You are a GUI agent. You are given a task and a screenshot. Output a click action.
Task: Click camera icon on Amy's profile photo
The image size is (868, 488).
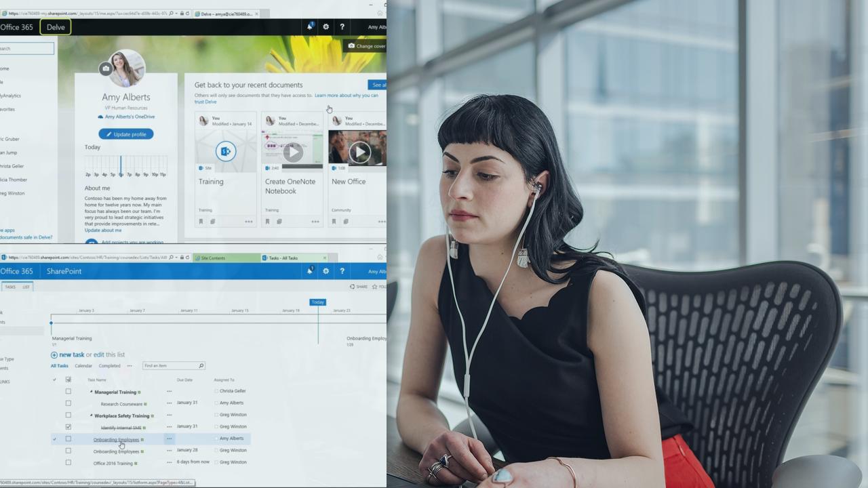[x=105, y=68]
